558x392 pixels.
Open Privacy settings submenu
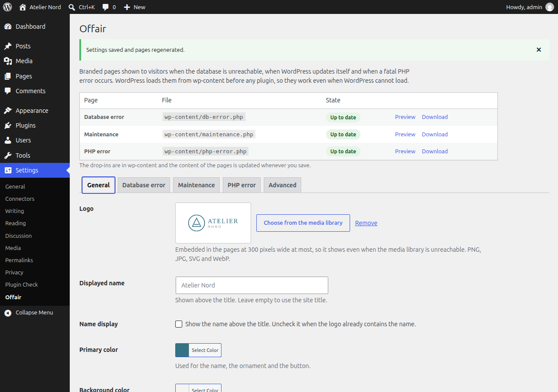[x=14, y=272]
